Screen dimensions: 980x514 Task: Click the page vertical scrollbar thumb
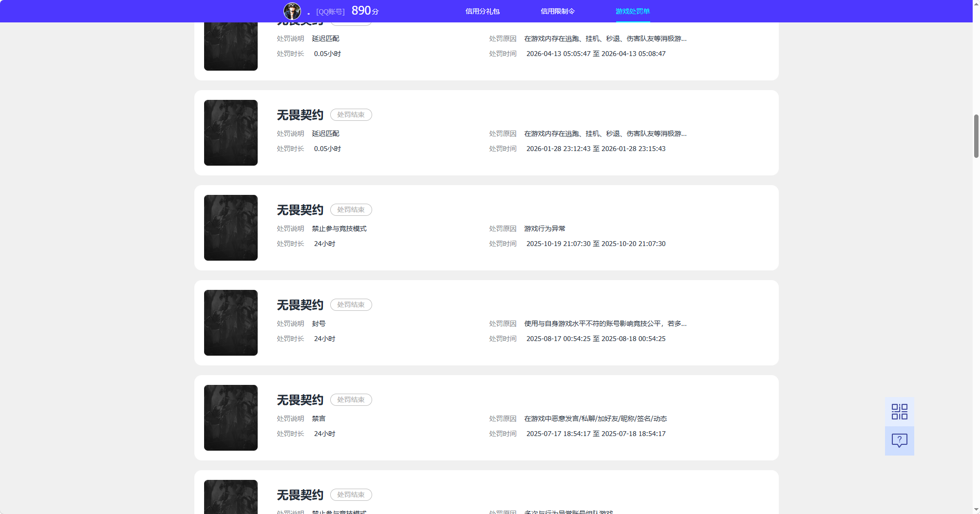point(976,136)
